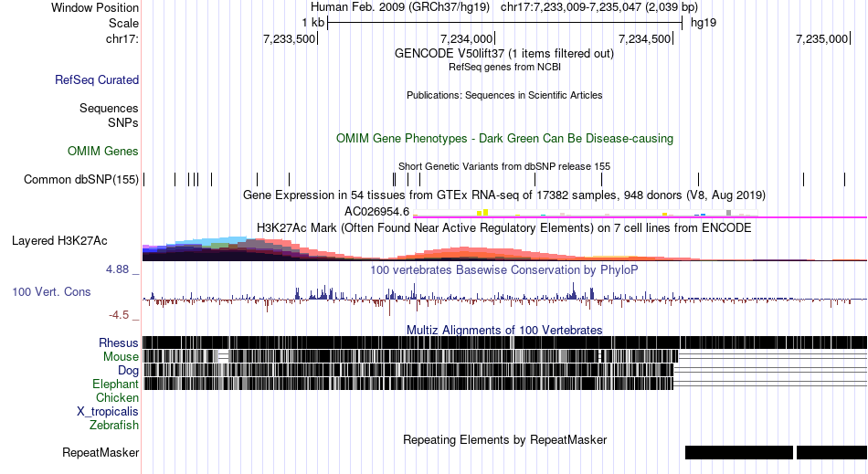Screen dimensions: 868x474
Task: Click the Dog alignment row label
Action: point(128,371)
